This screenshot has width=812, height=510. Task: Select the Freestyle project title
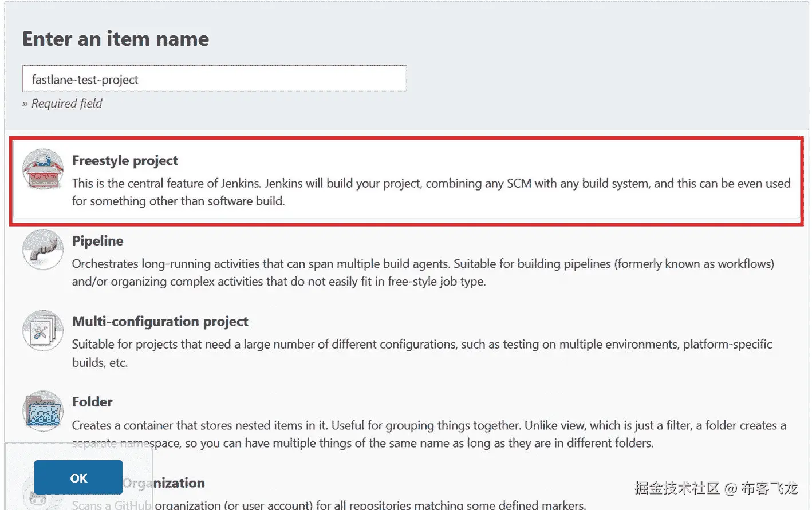[x=125, y=160]
